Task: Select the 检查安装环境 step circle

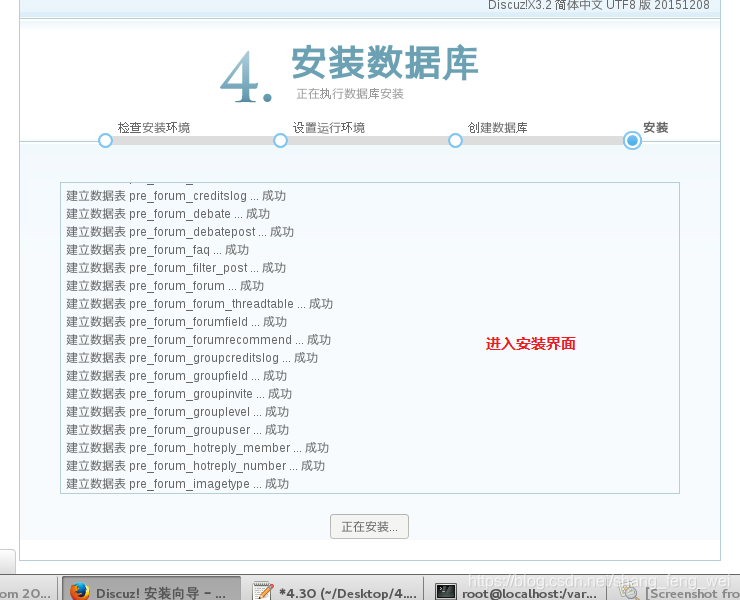Action: click(x=105, y=140)
